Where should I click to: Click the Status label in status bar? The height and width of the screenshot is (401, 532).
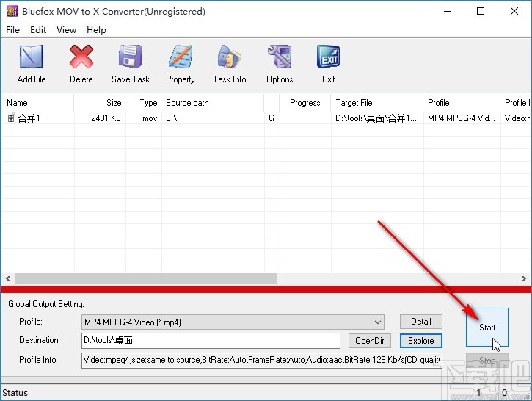15,393
